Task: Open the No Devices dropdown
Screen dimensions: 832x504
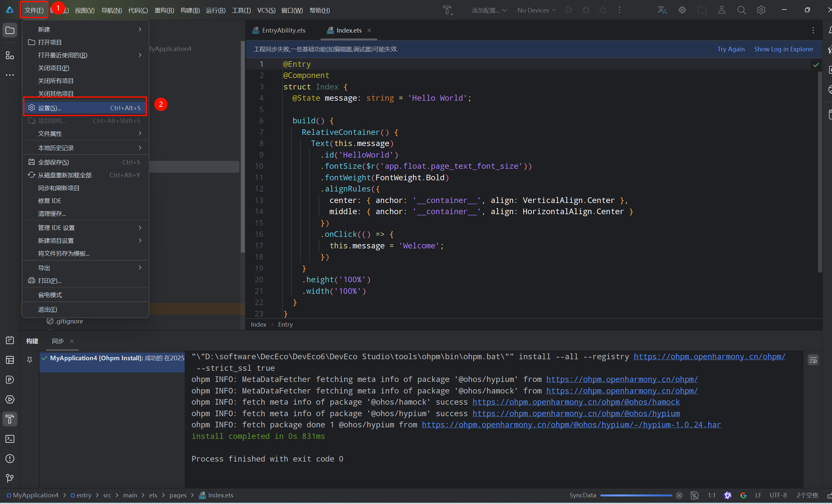Action: [x=536, y=10]
